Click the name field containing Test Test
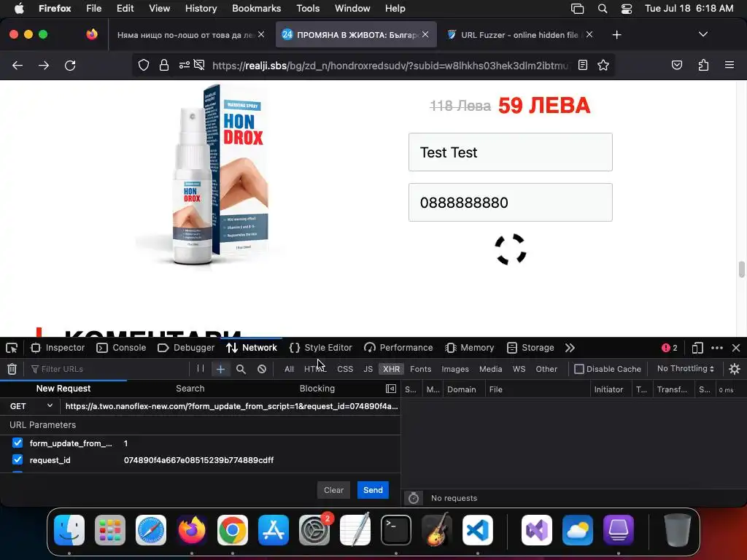 click(x=510, y=152)
